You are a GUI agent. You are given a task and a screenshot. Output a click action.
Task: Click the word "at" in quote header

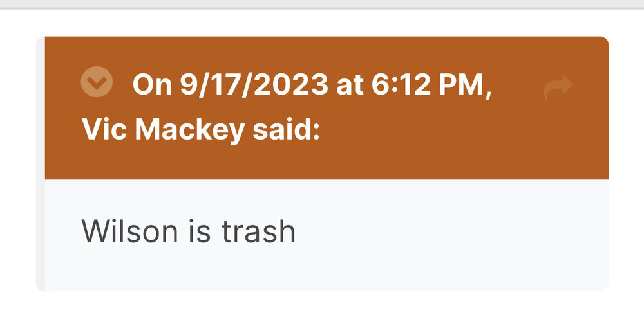coord(351,85)
